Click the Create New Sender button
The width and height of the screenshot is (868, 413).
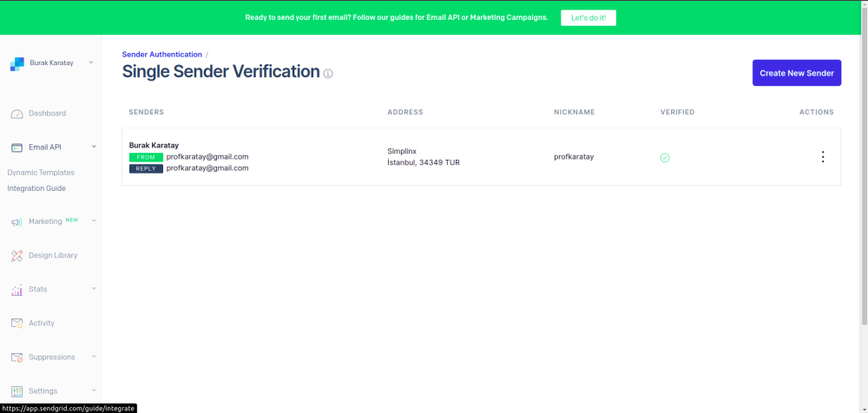click(x=796, y=73)
